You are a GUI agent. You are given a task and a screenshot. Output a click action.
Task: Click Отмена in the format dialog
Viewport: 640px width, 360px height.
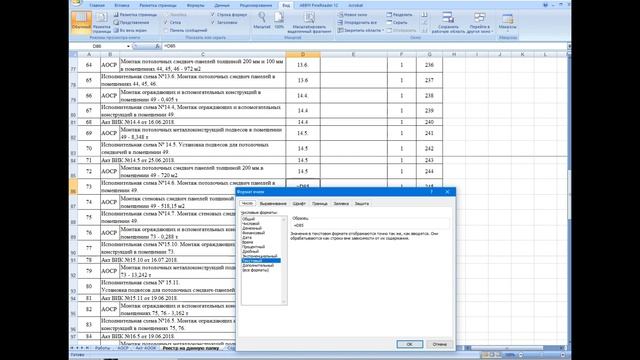440,344
